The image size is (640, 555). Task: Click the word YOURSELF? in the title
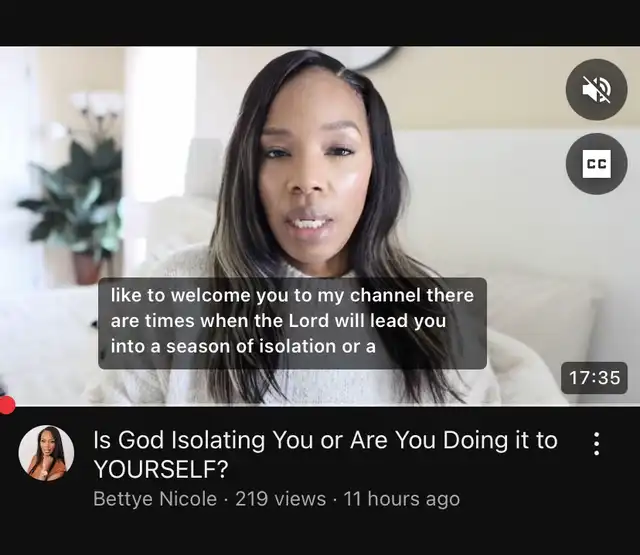click(x=161, y=469)
